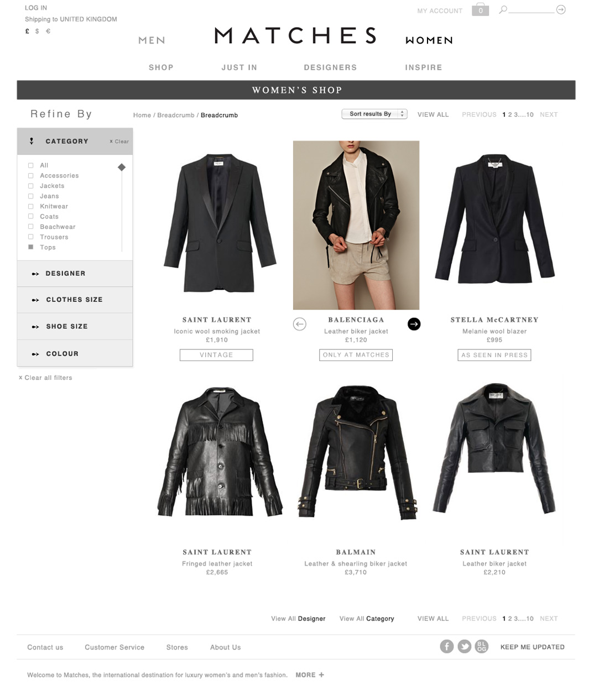Open the Twitter icon in footer
This screenshot has width=599, height=700.
pos(465,646)
